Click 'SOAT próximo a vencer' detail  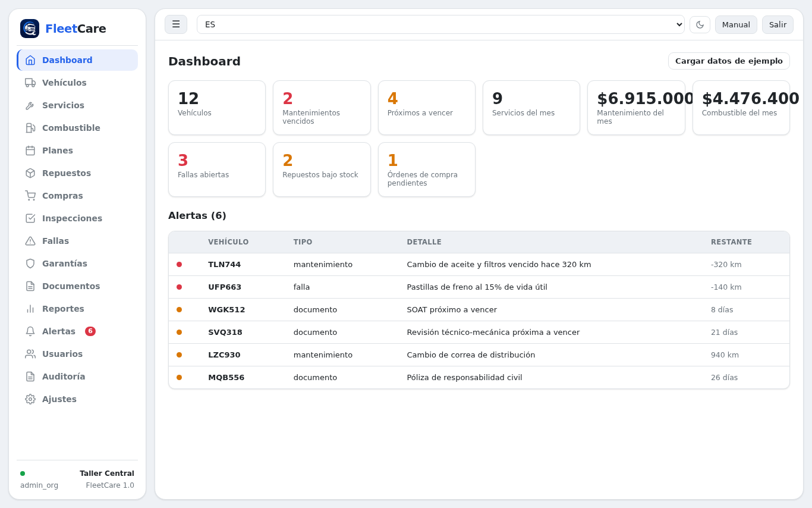tap(452, 310)
